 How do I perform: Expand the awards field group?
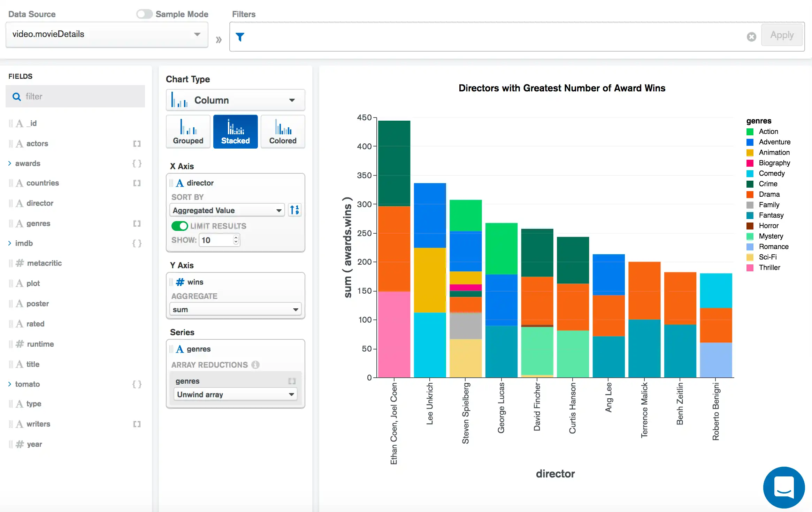click(10, 163)
